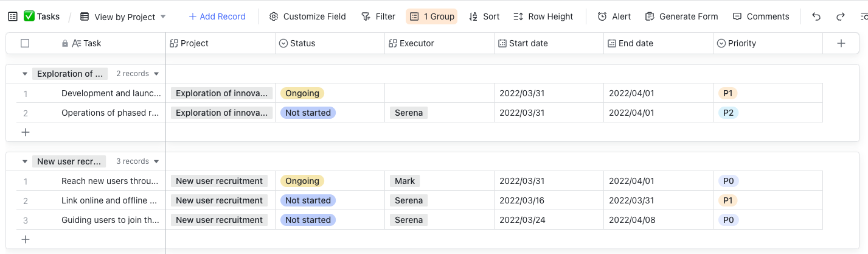The image size is (868, 254).
Task: Click the redo arrow icon
Action: [841, 16]
